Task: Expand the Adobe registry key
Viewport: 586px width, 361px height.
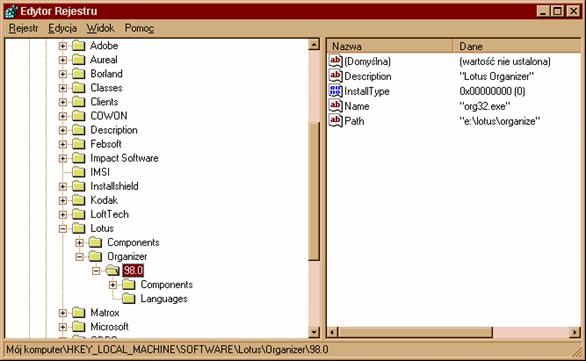Action: [63, 46]
